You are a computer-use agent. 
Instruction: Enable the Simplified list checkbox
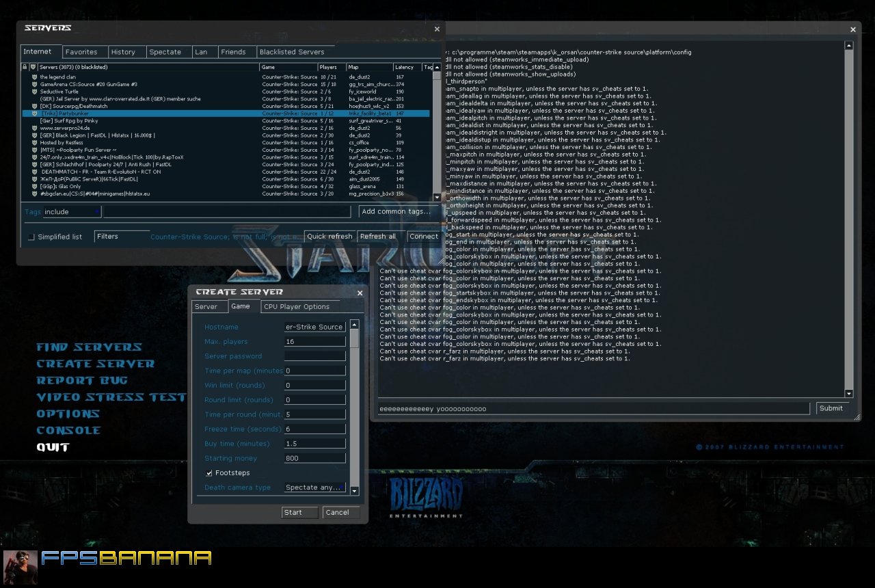(x=30, y=236)
